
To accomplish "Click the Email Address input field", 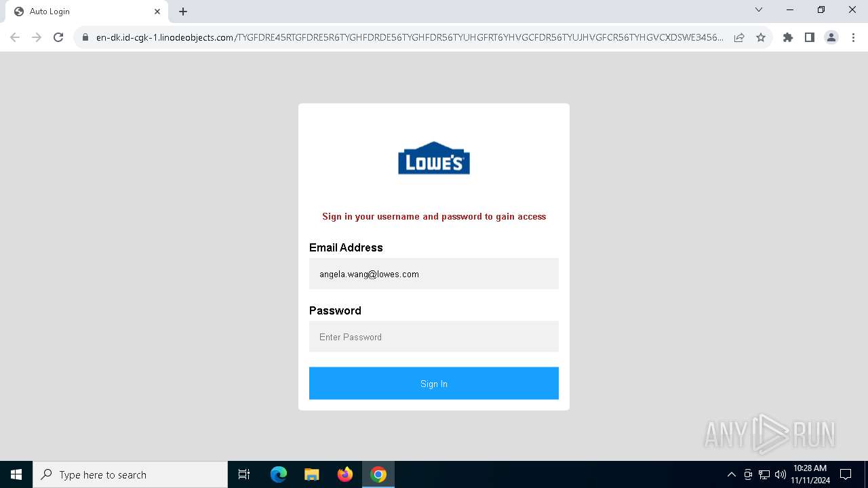I will [x=434, y=274].
